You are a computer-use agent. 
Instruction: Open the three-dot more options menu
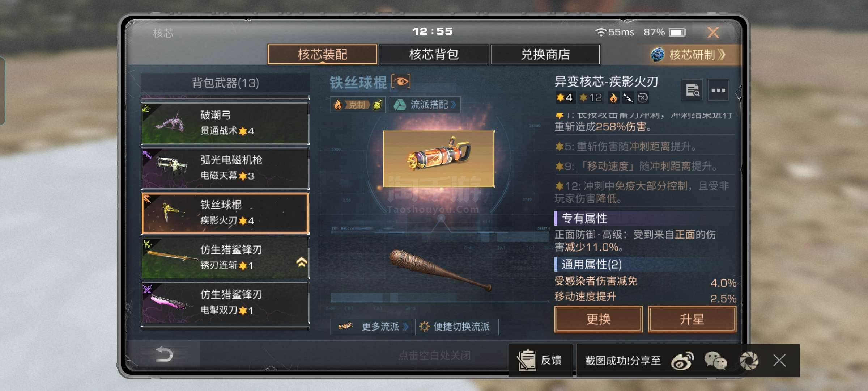click(718, 90)
